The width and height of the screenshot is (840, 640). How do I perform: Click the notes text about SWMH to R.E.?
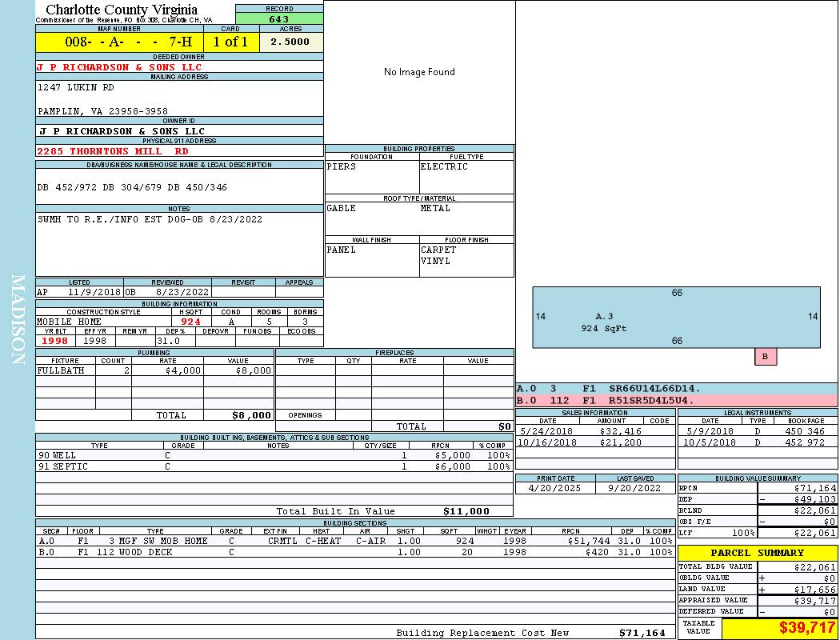pos(150,219)
